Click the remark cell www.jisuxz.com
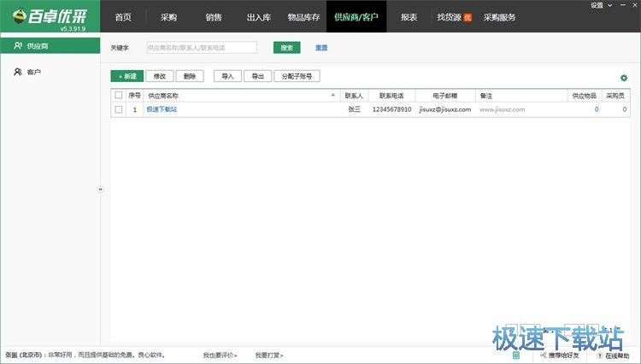The image size is (641, 364). click(x=502, y=109)
